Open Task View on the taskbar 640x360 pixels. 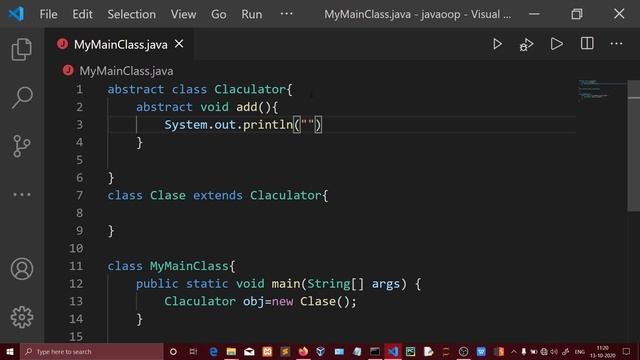[x=193, y=351]
